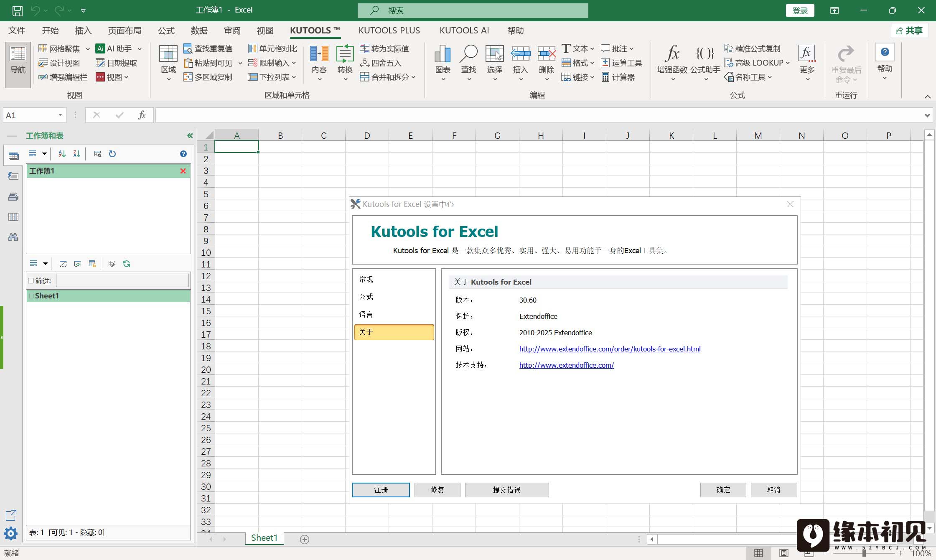Click Enhanced Functions fx icon
Image resolution: width=936 pixels, height=560 pixels.
point(672,63)
